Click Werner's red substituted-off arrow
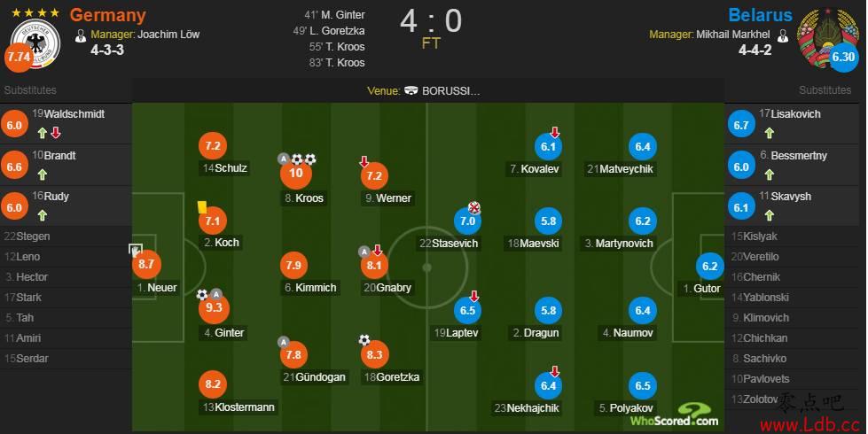This screenshot has width=868, height=434. 364,161
